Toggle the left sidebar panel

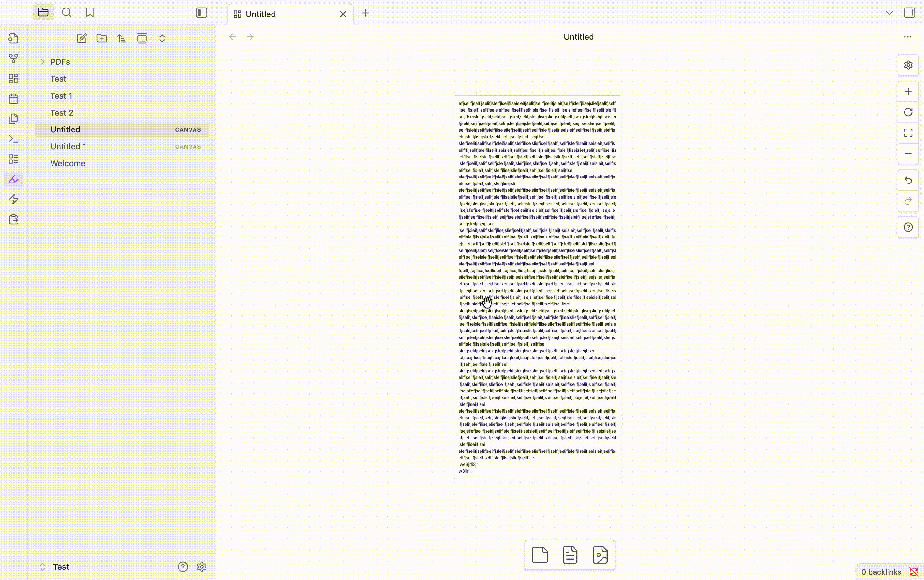click(201, 13)
